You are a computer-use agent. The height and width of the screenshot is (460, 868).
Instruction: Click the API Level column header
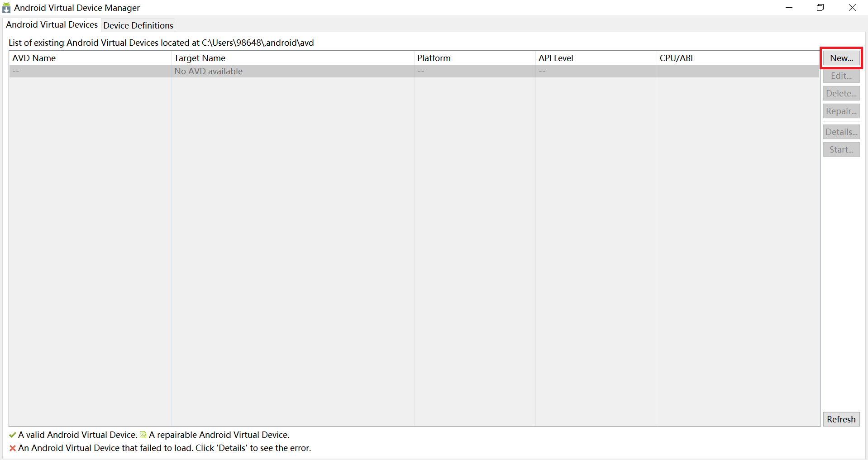pos(596,58)
